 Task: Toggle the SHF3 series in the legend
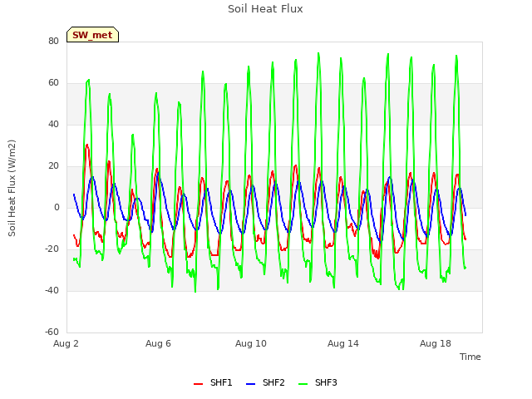[318, 382]
